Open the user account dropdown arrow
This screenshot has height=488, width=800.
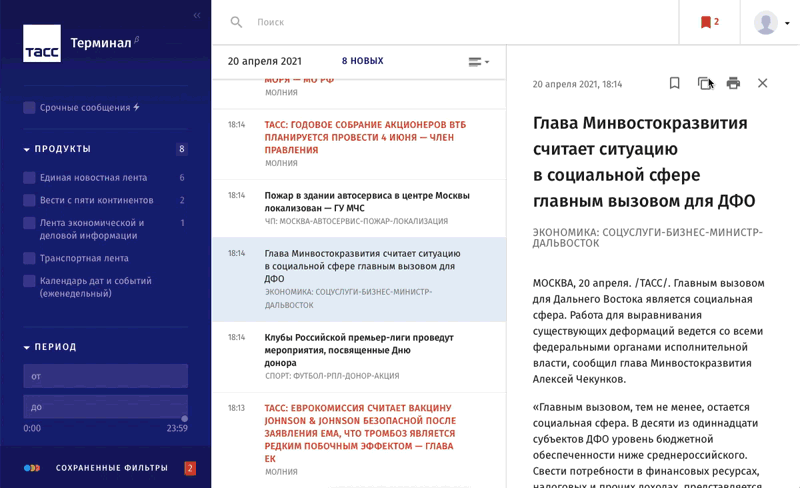tap(787, 23)
